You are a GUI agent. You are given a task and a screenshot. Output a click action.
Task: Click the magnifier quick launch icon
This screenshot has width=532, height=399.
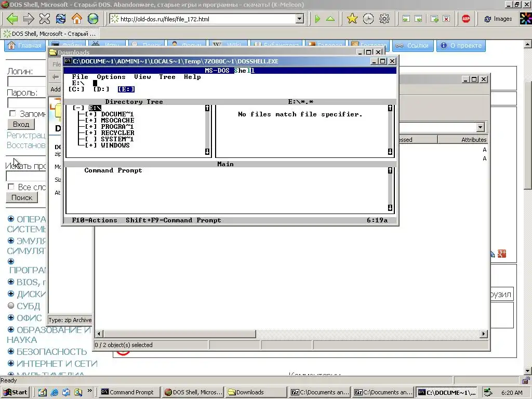[78, 392]
